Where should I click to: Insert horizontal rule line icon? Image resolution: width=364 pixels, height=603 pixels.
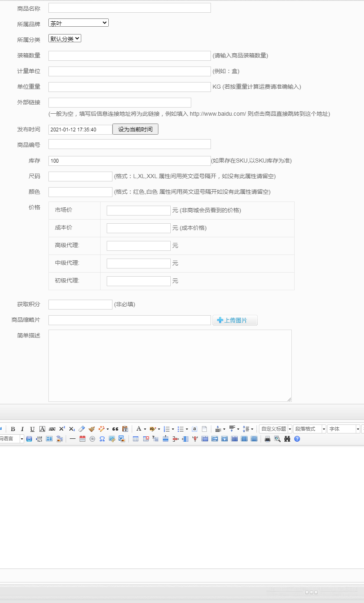coord(73,439)
